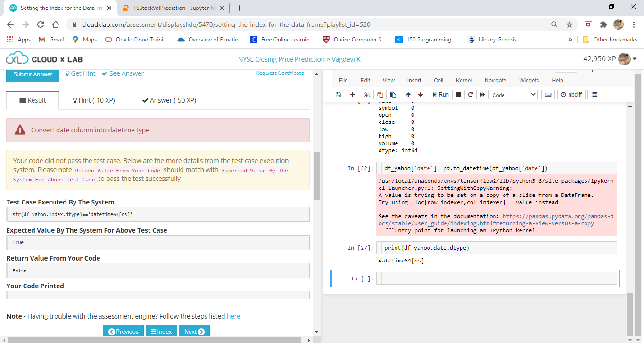Open the Library Genesis bookmark

coord(492,40)
